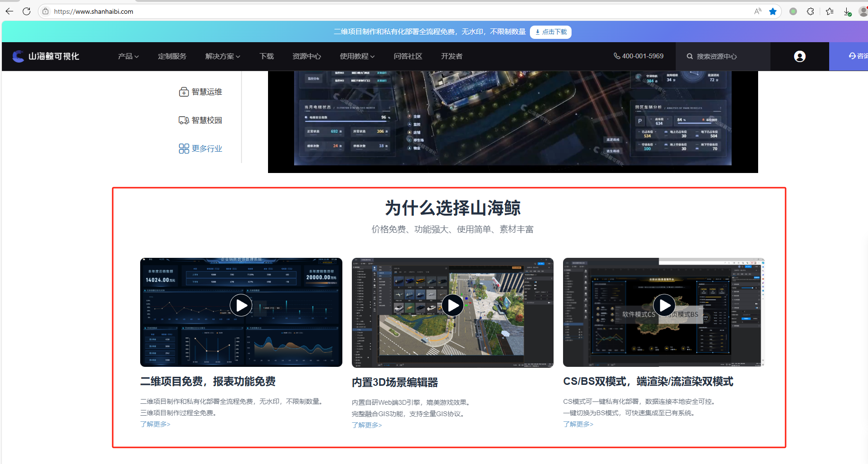
Task: Play the 内置3D场景编辑器 video
Action: 453,306
